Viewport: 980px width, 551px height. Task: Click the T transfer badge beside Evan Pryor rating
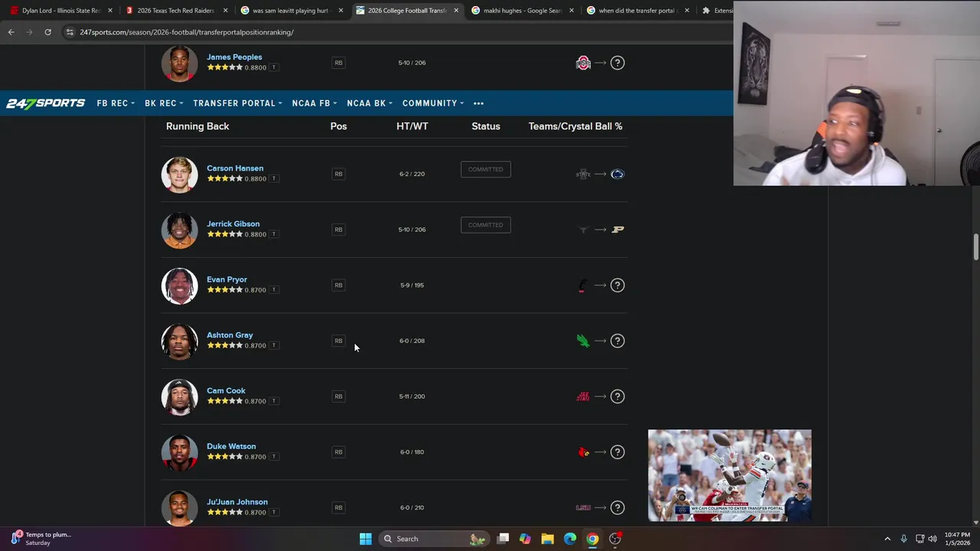click(274, 290)
